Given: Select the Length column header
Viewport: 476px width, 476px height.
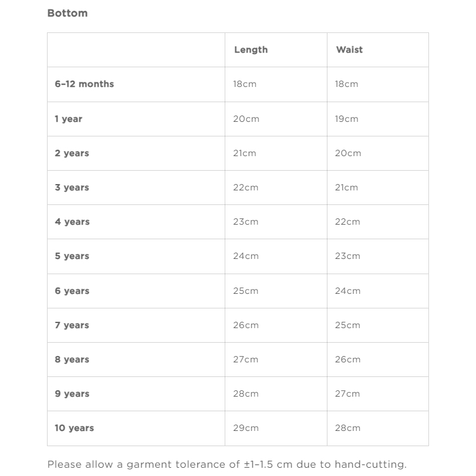Looking at the screenshot, I should 251,50.
